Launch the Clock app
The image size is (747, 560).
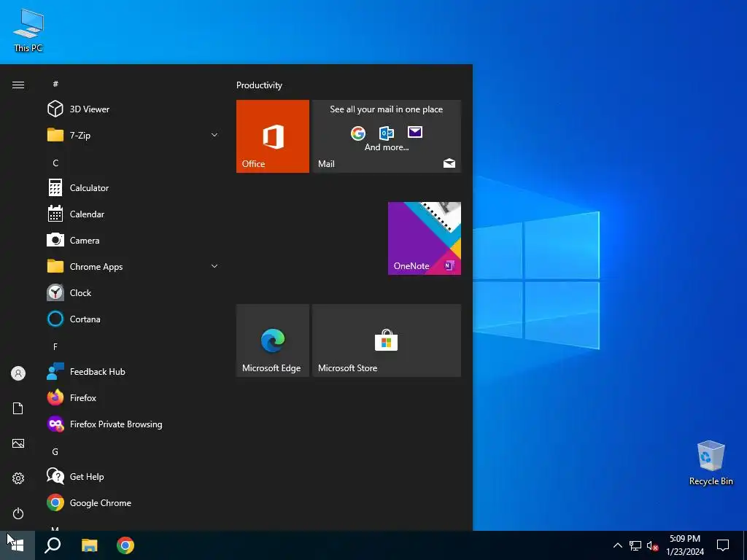point(133,292)
